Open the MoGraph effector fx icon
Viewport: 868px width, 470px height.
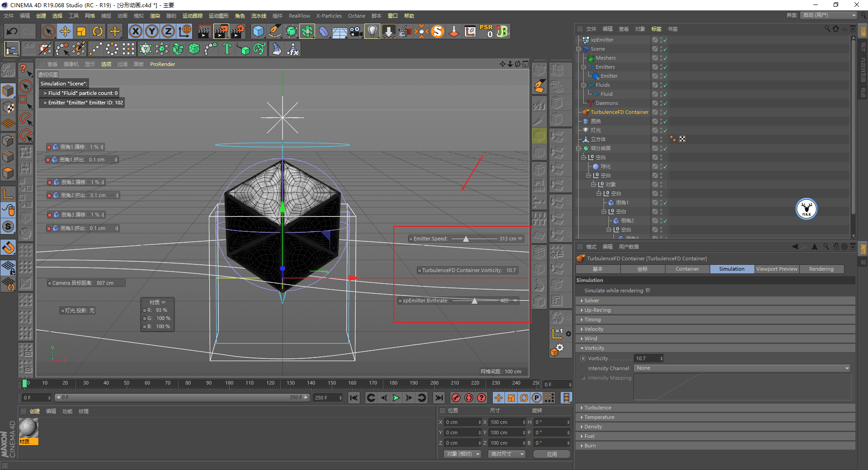293,49
